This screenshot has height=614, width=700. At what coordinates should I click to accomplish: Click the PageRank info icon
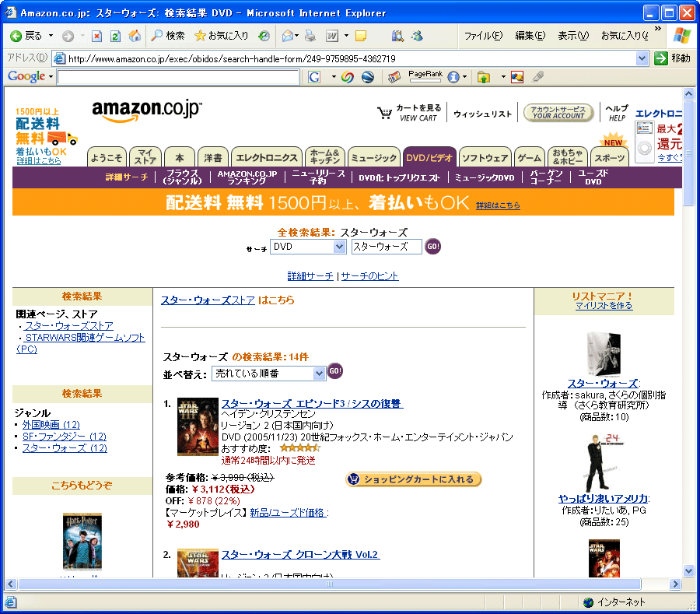pos(453,77)
